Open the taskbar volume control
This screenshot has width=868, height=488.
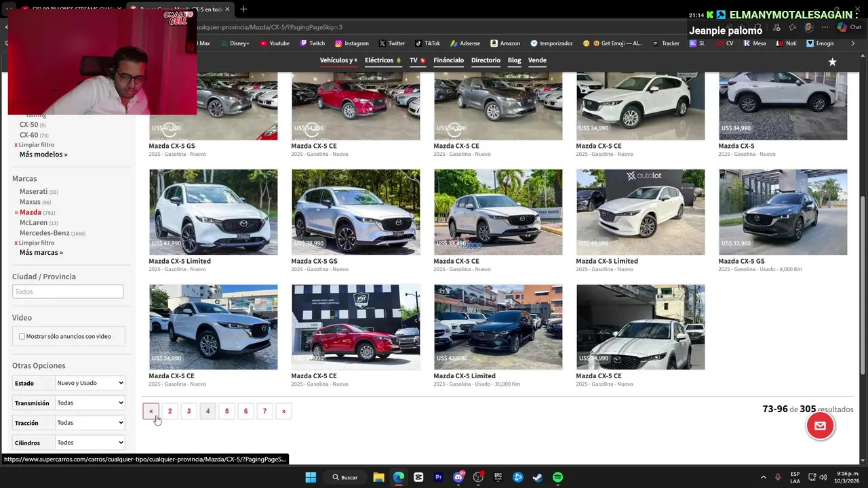[823, 477]
